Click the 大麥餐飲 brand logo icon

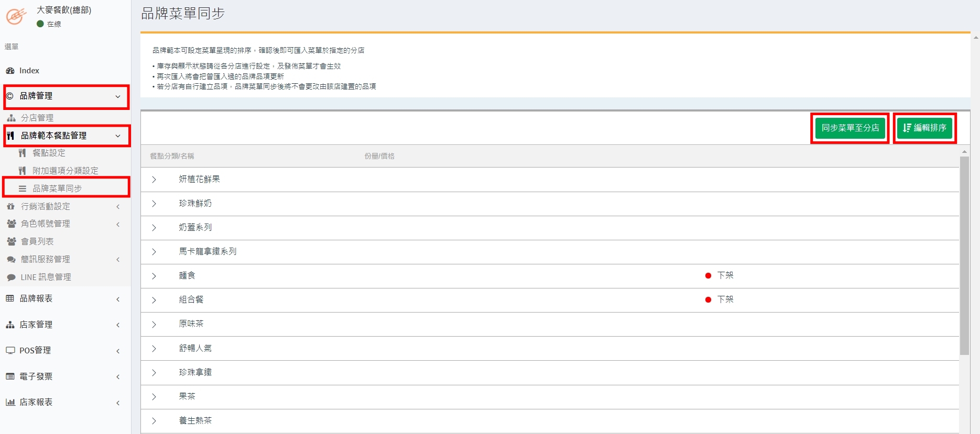click(16, 16)
